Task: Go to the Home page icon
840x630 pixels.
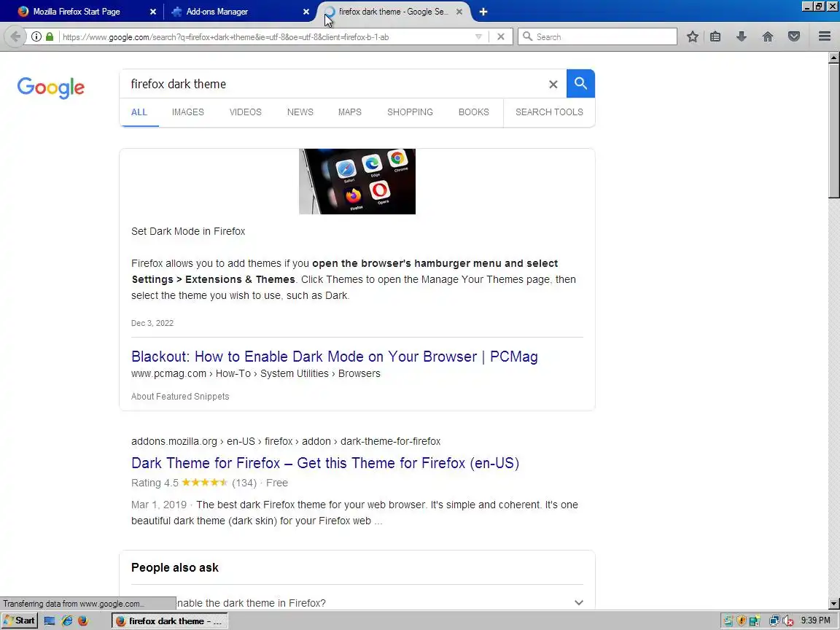Action: click(767, 36)
